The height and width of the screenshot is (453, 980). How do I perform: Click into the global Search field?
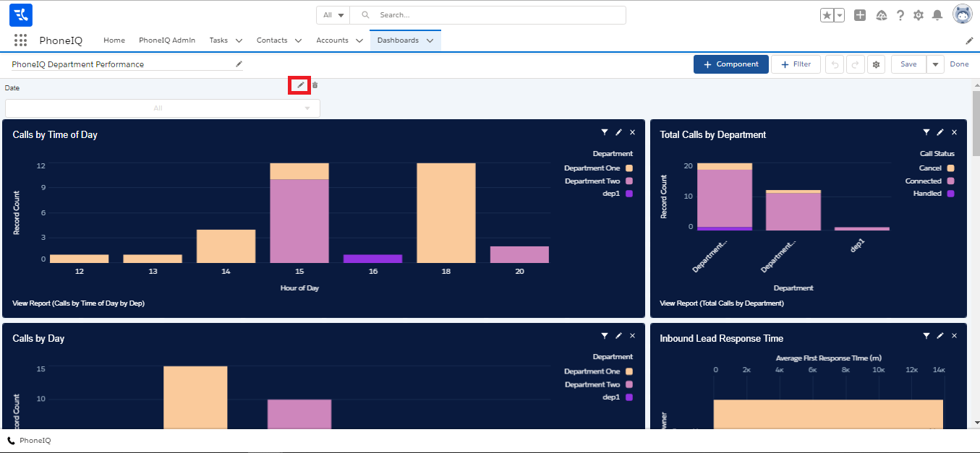499,15
